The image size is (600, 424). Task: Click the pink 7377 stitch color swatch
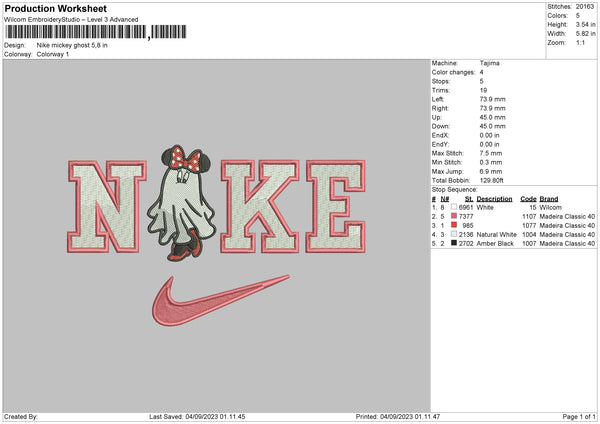pyautogui.click(x=454, y=216)
